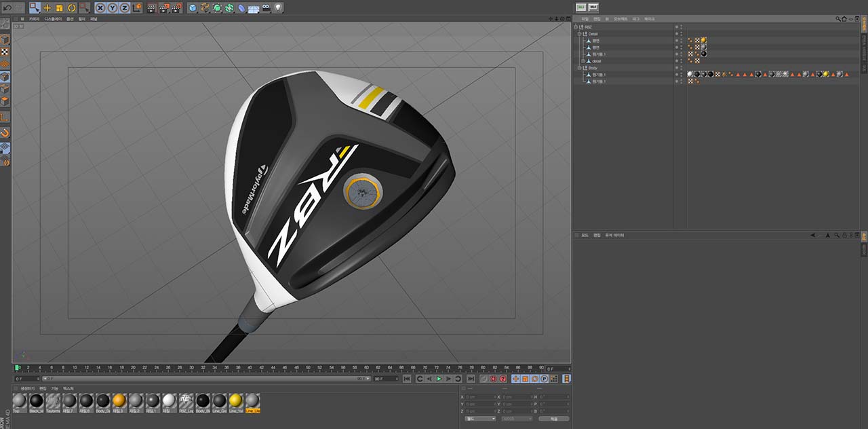The height and width of the screenshot is (429, 868).
Task: Jump to the start of the animation
Action: pyautogui.click(x=407, y=379)
